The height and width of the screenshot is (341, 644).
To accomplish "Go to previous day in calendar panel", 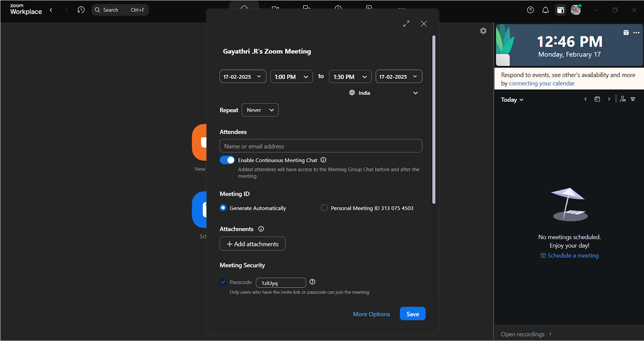I will [586, 99].
